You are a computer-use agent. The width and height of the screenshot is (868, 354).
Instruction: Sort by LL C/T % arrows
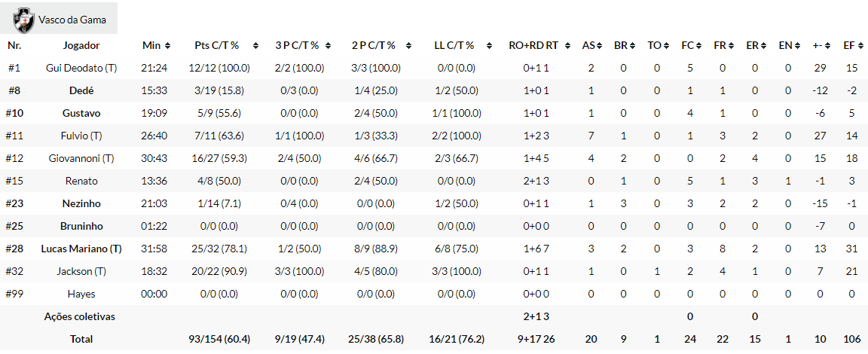pyautogui.click(x=488, y=46)
